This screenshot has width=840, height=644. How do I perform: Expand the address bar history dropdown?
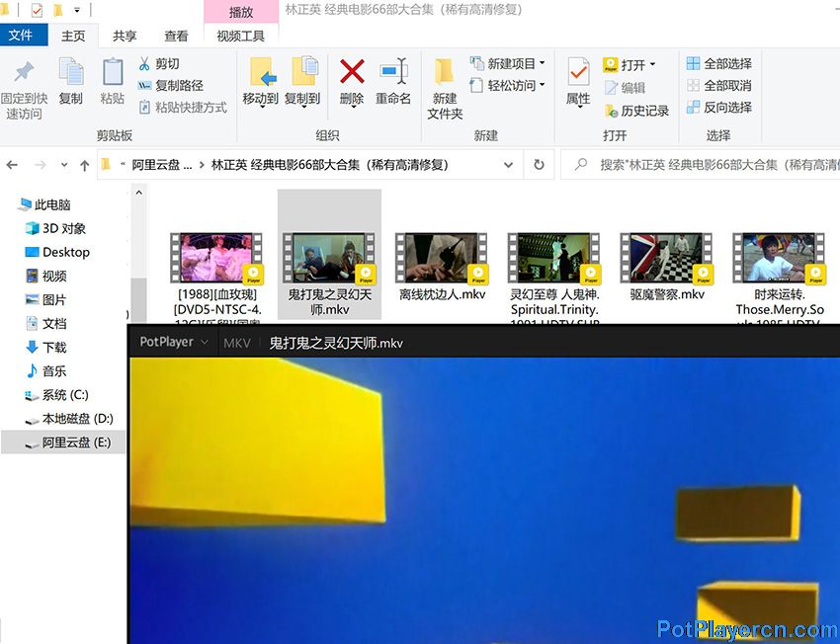coord(508,165)
